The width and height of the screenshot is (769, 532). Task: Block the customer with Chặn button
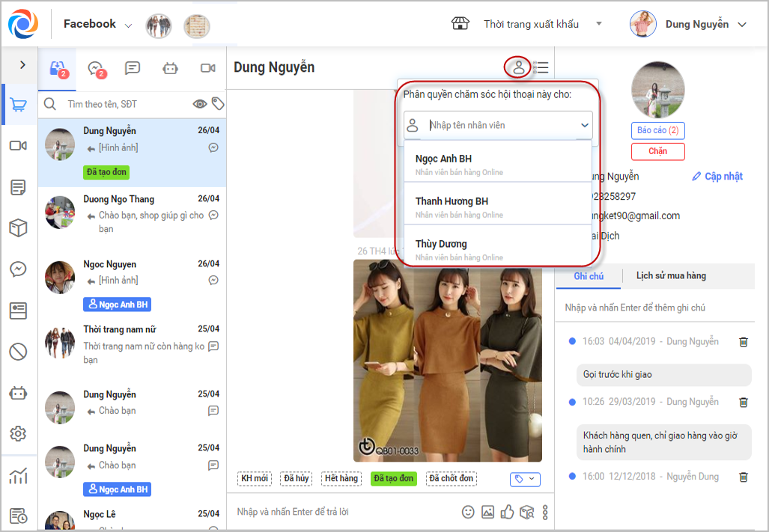(657, 151)
